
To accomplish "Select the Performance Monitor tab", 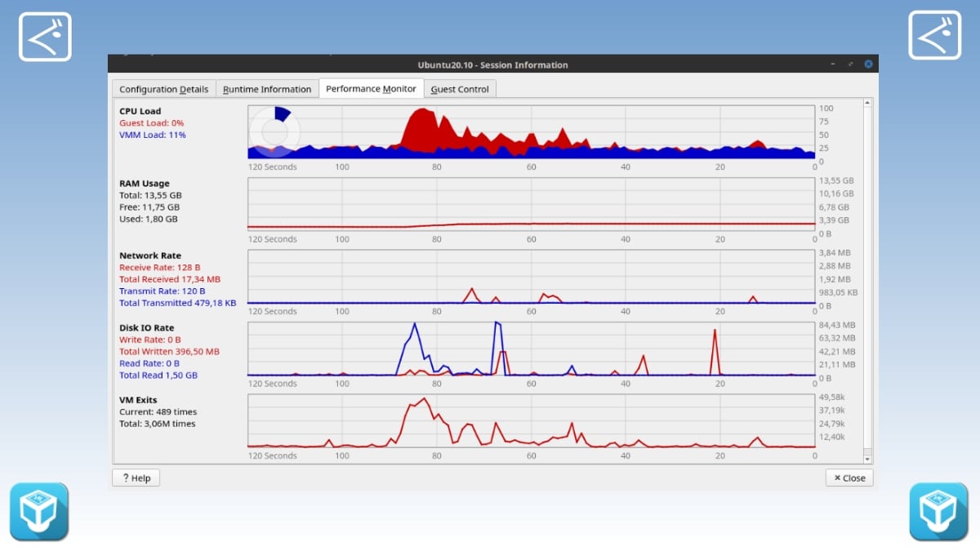I will tap(371, 88).
